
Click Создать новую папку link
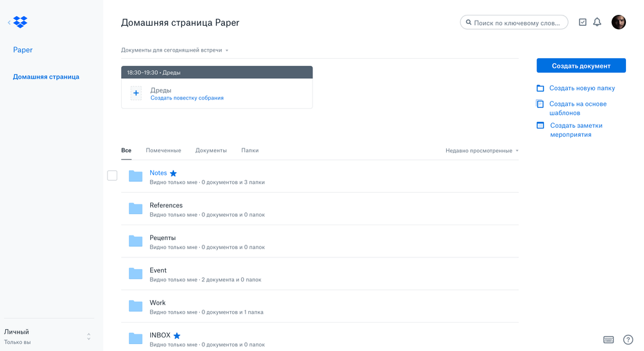(x=582, y=88)
